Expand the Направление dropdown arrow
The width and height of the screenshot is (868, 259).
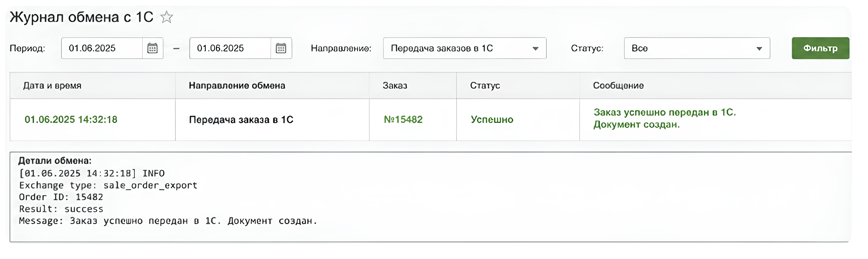click(535, 49)
